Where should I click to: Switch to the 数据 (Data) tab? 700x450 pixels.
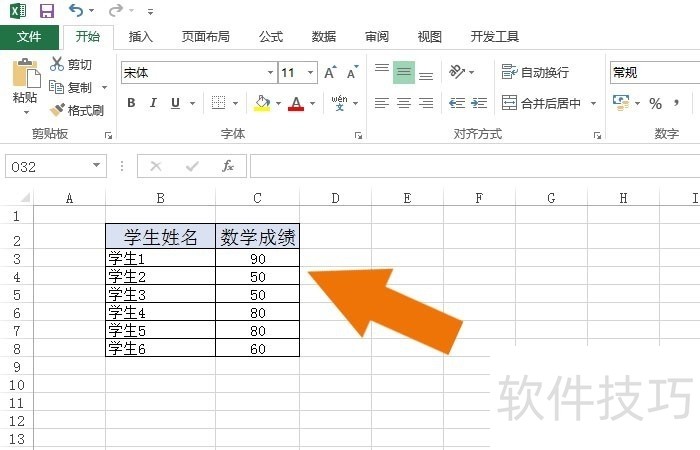click(324, 37)
